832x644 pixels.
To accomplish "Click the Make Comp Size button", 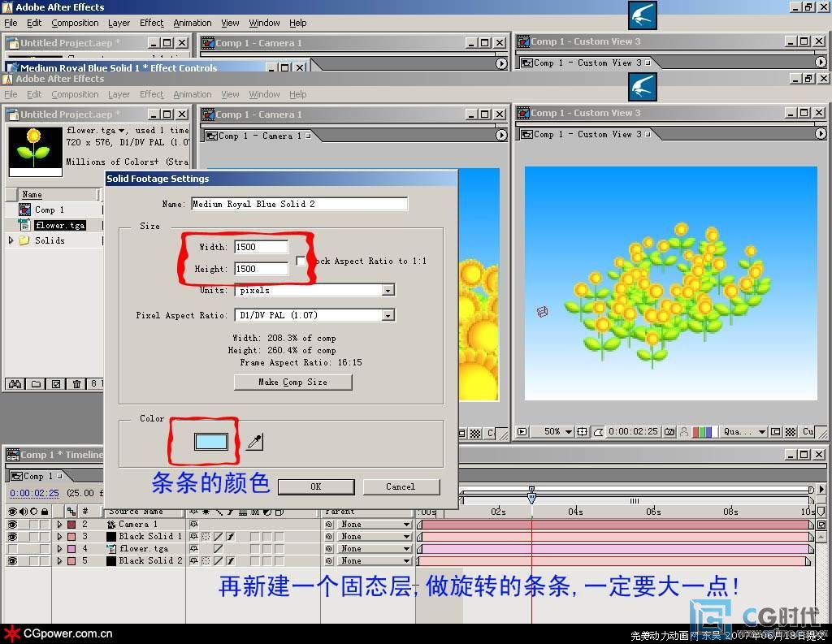I will click(x=292, y=382).
